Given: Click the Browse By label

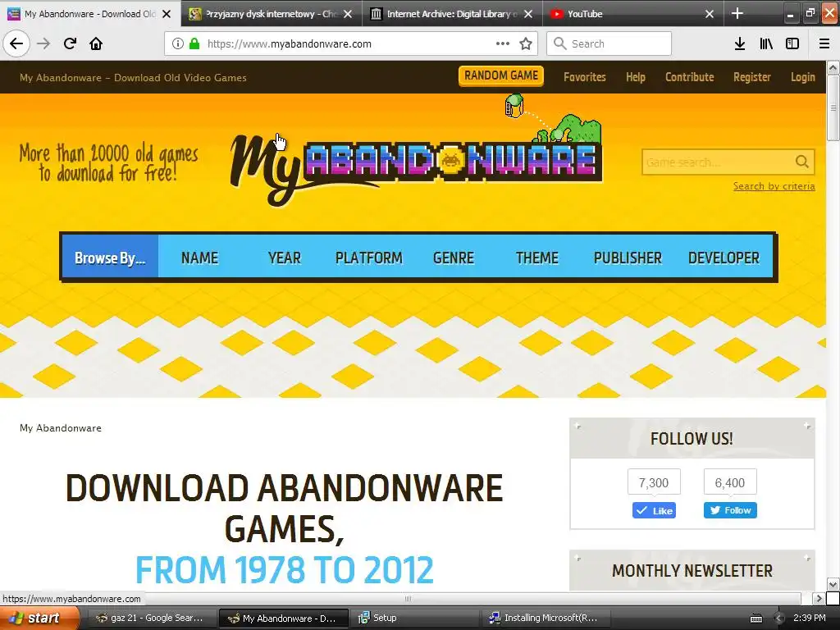Looking at the screenshot, I should click(110, 258).
